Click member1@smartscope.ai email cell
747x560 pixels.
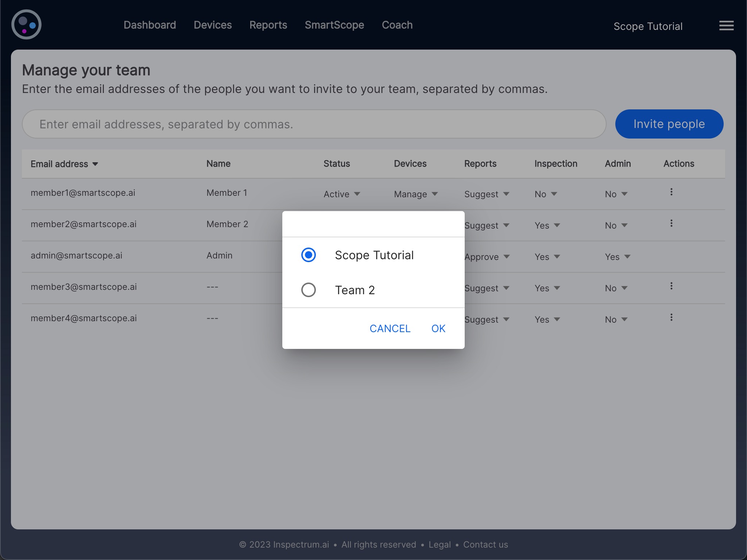click(x=83, y=192)
